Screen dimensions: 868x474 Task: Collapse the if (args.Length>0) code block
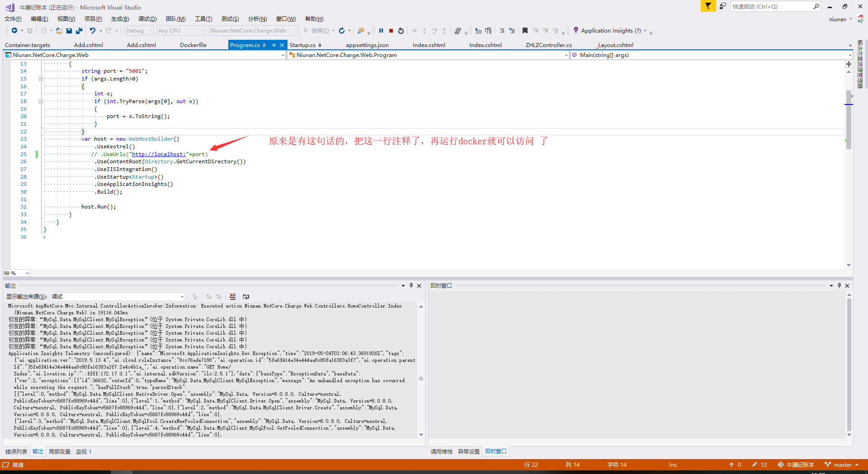tap(41, 79)
